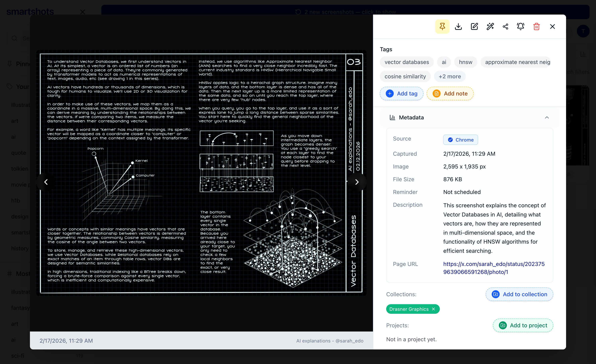
Task: Go to the next screenshot arrow
Action: [357, 182]
